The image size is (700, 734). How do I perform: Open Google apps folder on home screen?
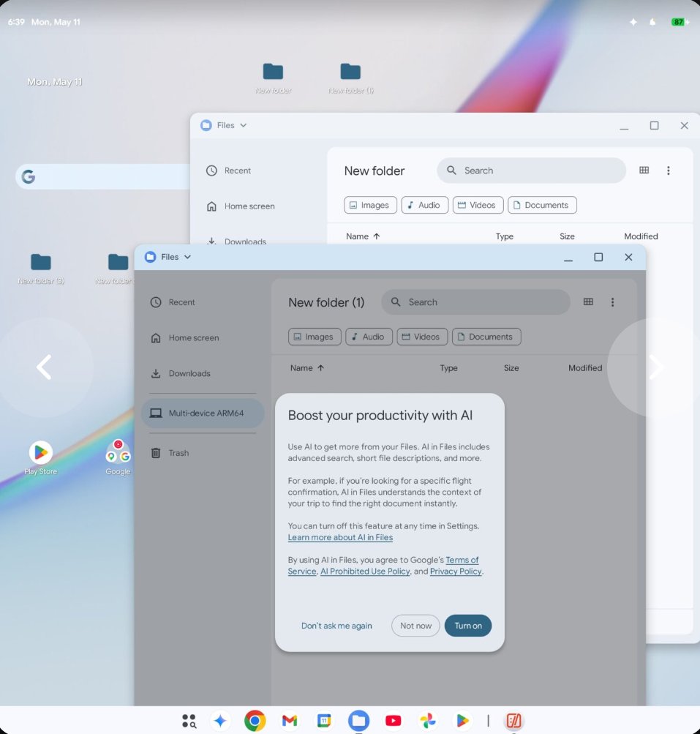(118, 457)
